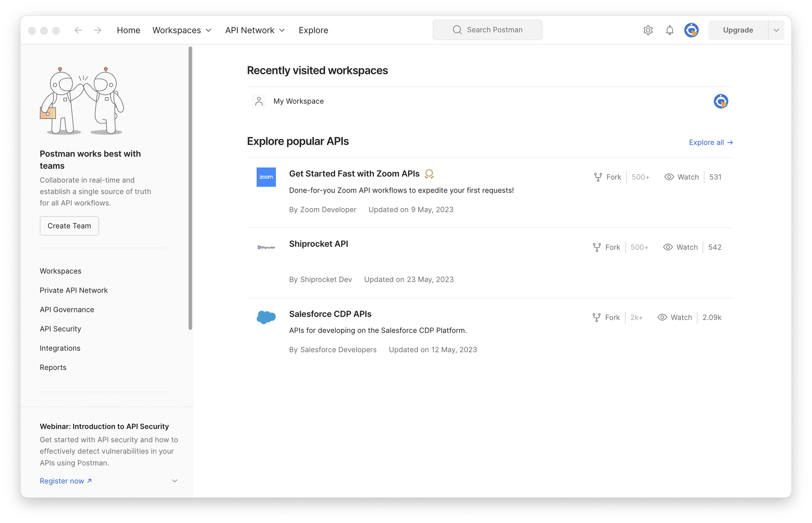Click the back navigation arrow
Viewport: 812px width, 523px height.
click(x=78, y=30)
